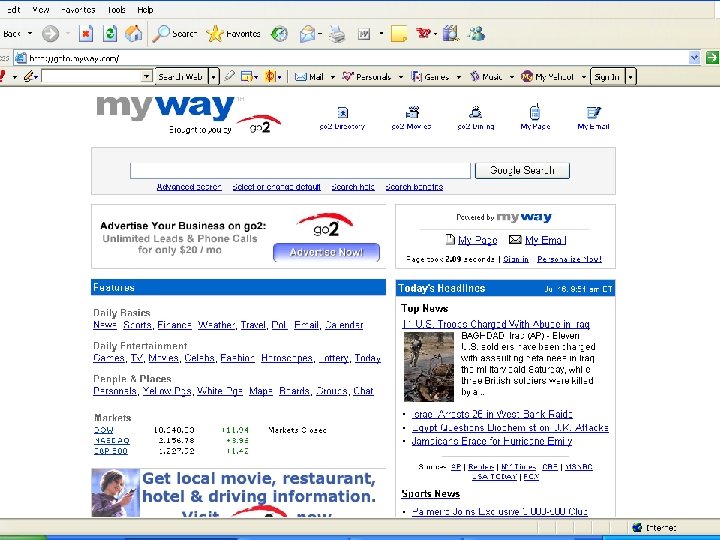Open the Research book icon in toolbar
Viewport: 720px width, 540px height.
tap(450, 34)
